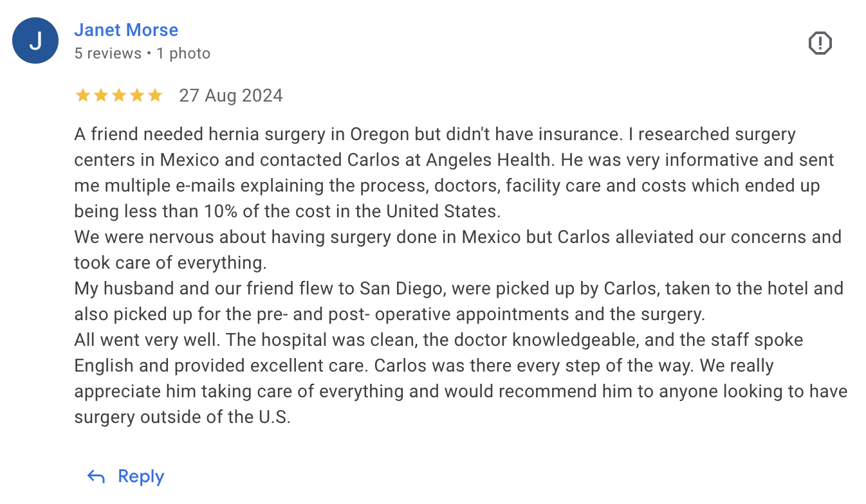
Task: Click the word "Oregon" in the review
Action: (x=380, y=134)
